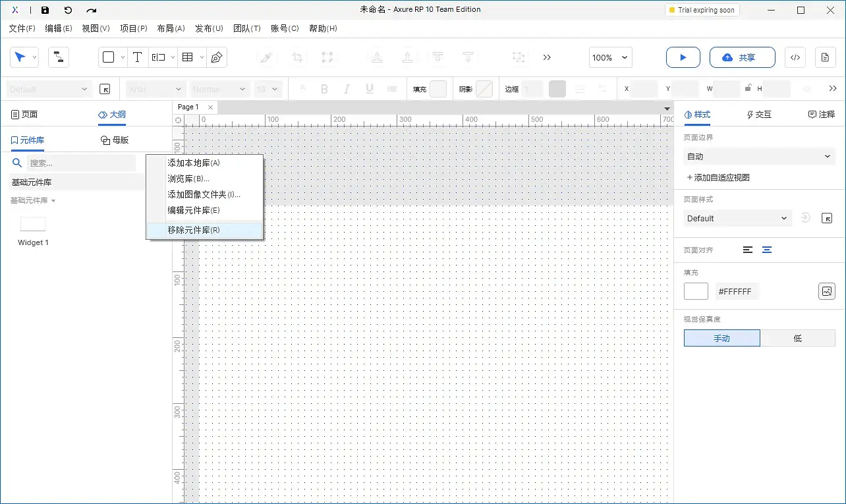Switch visual fidelity to 低
846x504 pixels.
[798, 337]
